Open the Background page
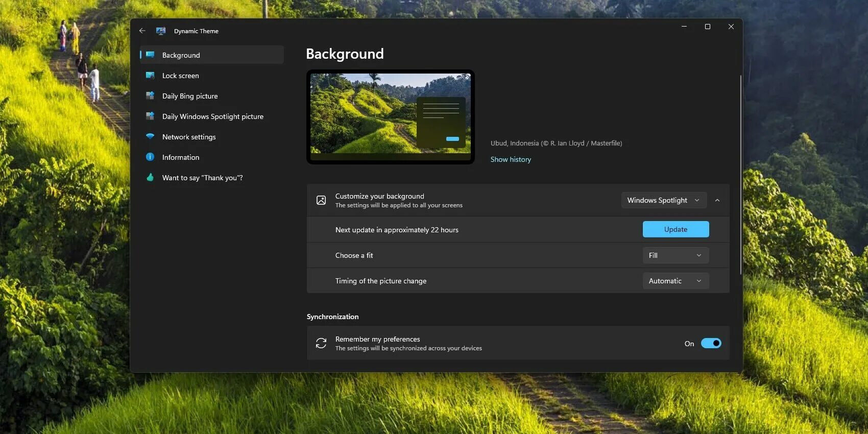The height and width of the screenshot is (434, 868). tap(212, 55)
